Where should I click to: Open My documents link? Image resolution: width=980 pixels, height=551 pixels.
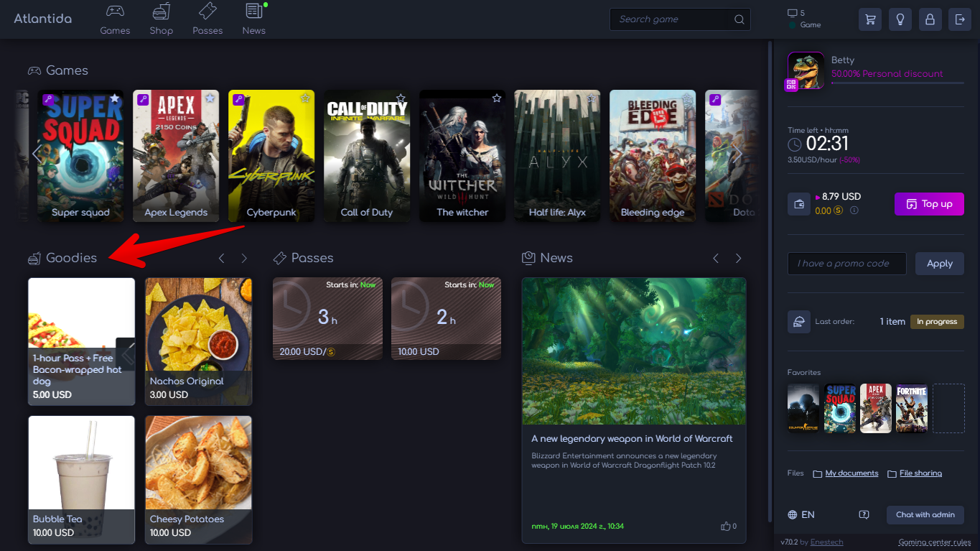(851, 473)
